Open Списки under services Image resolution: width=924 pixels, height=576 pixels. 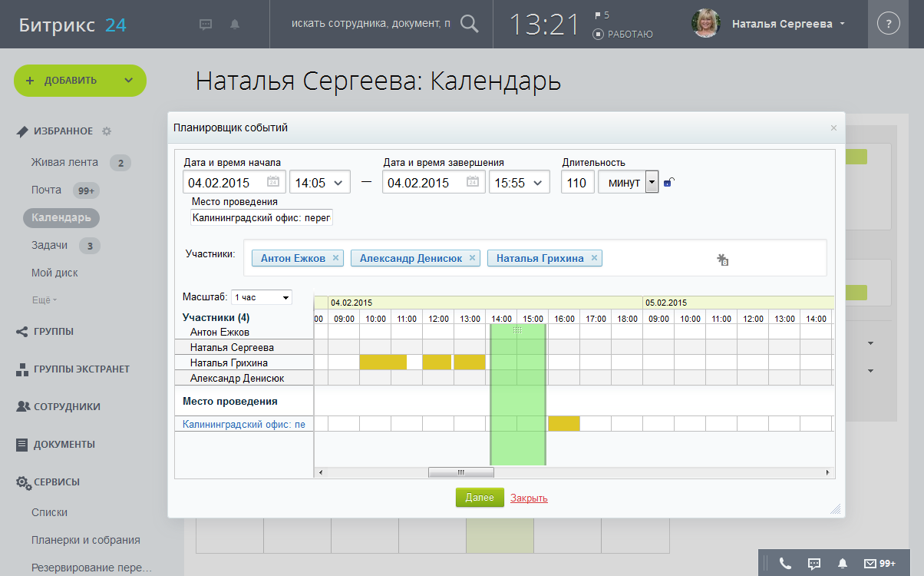coord(49,512)
